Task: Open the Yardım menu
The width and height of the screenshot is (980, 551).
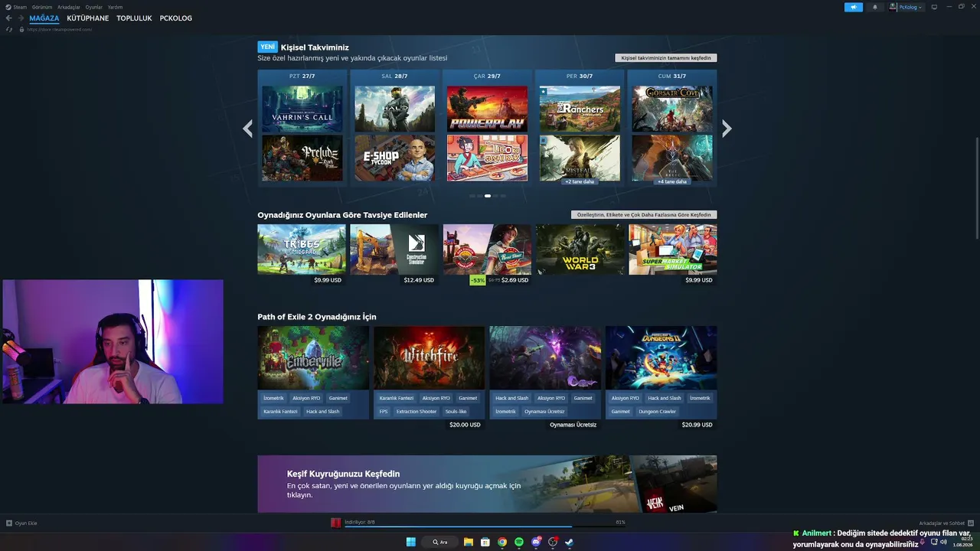Action: [116, 7]
